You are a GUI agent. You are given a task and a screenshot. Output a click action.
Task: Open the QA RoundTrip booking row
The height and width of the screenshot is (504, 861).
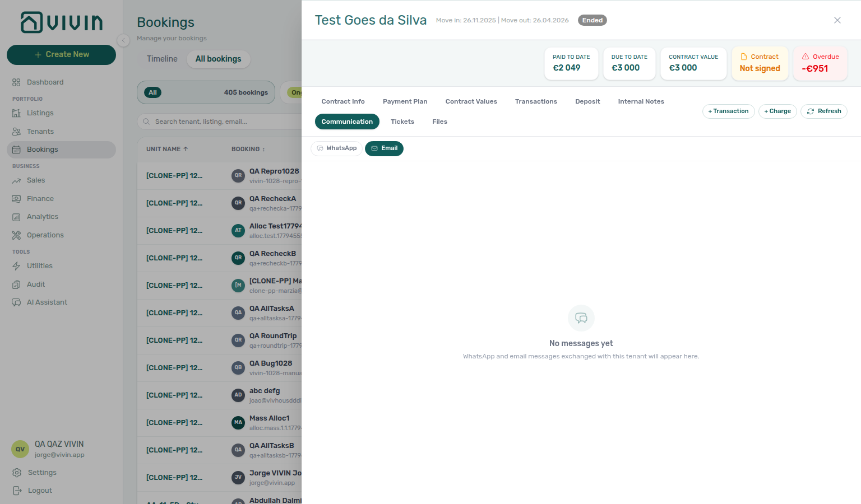[219, 340]
